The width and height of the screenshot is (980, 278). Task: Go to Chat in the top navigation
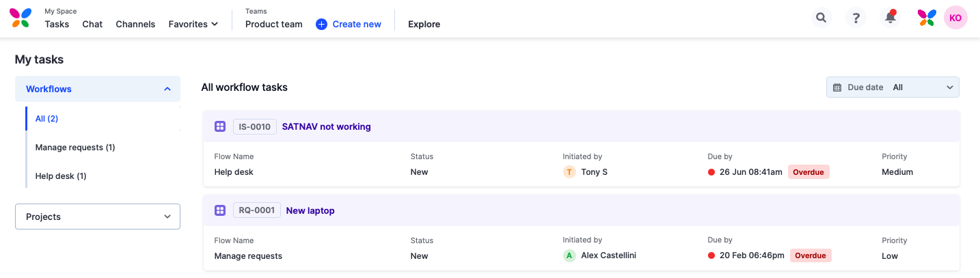tap(92, 24)
